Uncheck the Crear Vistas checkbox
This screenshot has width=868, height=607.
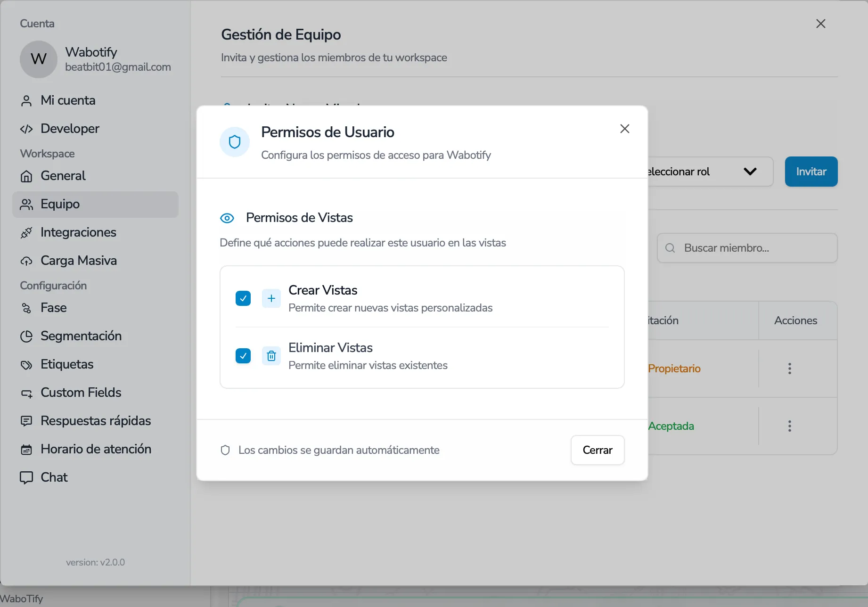[243, 298]
